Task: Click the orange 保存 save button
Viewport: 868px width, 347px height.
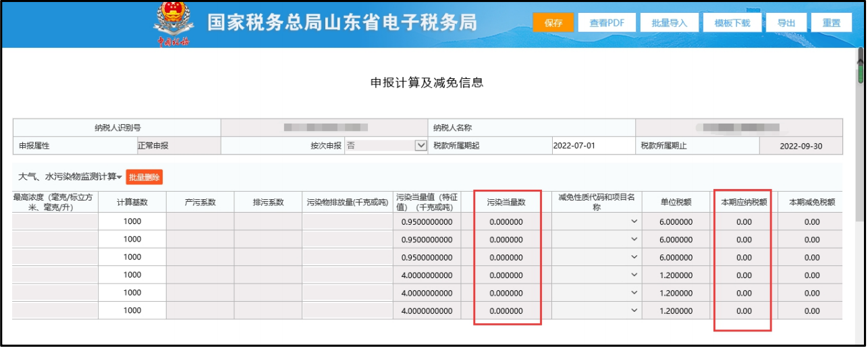Action: 553,22
